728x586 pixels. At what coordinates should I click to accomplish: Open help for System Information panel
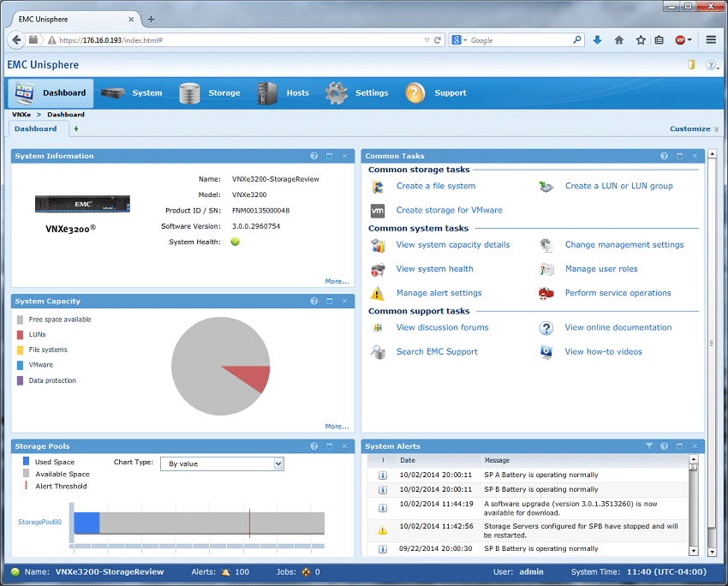tap(314, 156)
